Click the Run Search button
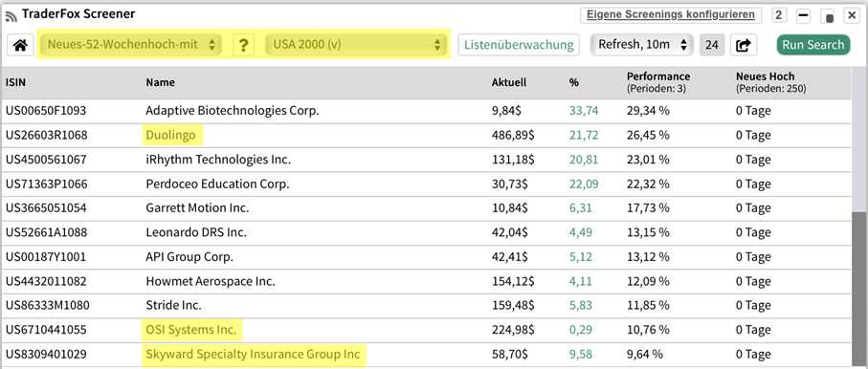 [813, 45]
